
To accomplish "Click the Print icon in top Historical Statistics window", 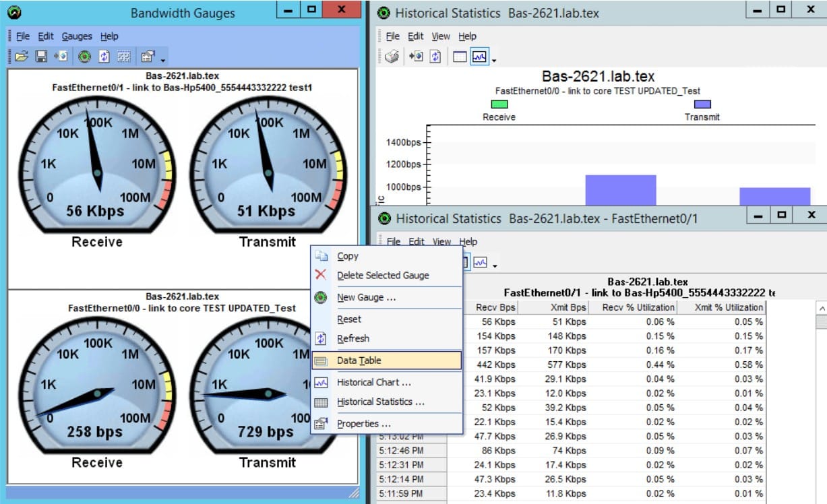I will tap(392, 57).
